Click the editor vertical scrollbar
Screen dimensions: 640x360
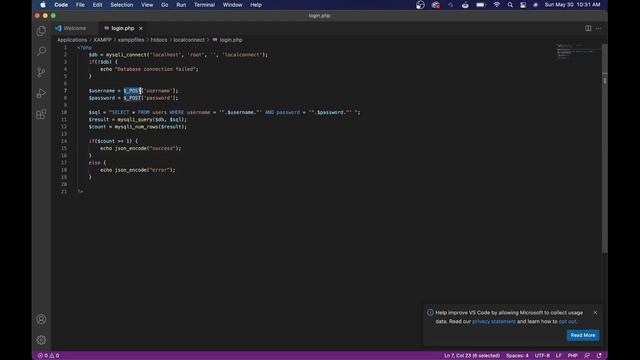pos(604,149)
